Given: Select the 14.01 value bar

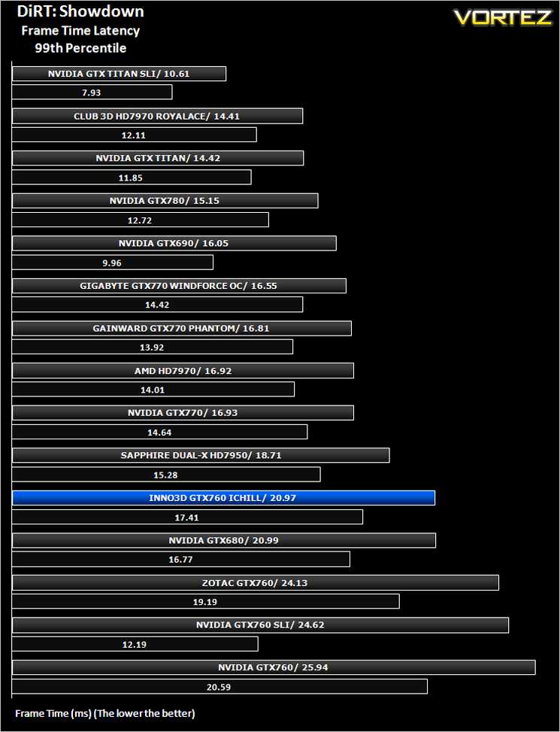Looking at the screenshot, I should (x=153, y=390).
